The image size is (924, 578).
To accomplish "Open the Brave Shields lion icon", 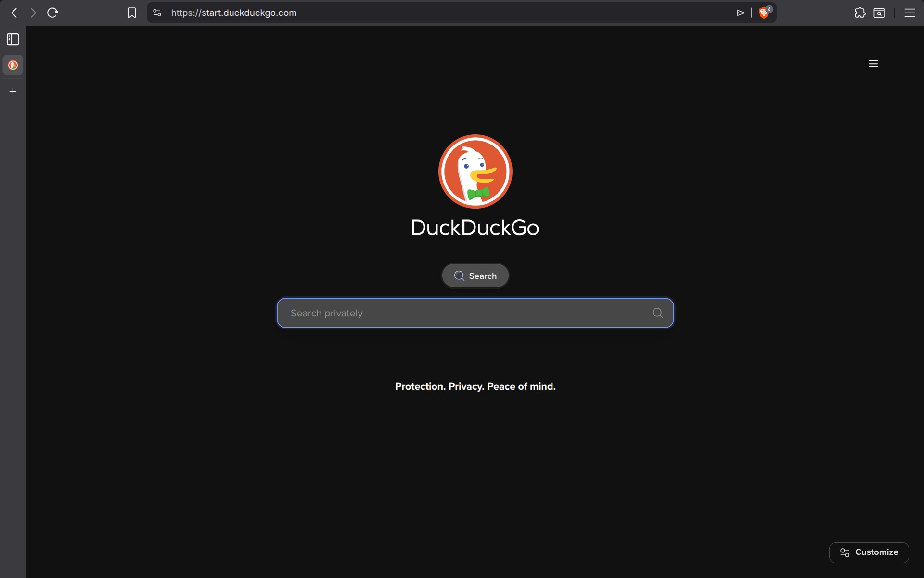I will coord(764,13).
